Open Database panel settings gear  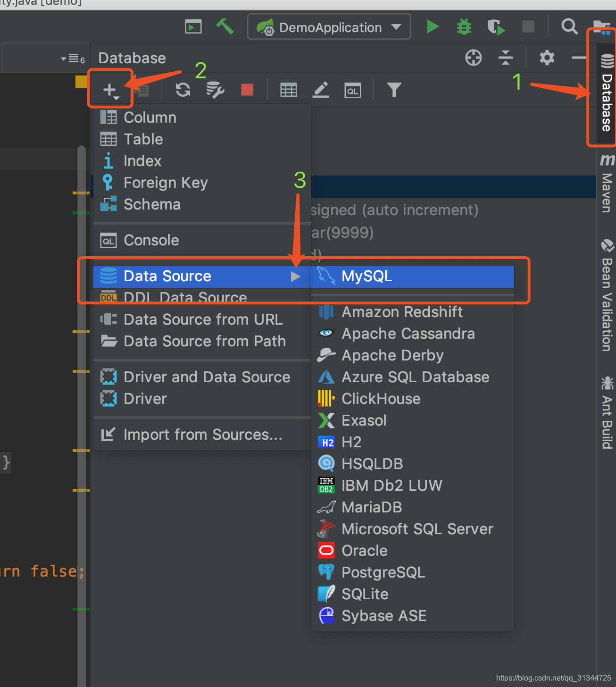(x=547, y=58)
